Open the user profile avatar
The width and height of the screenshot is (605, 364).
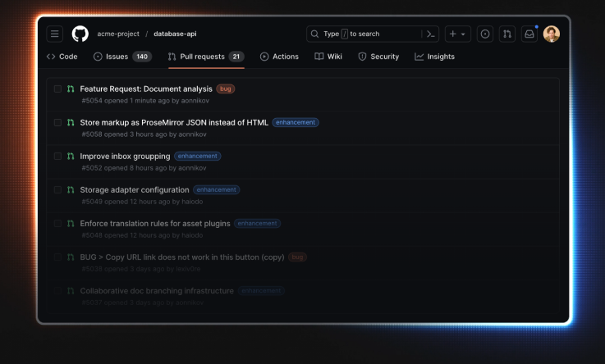coord(552,34)
